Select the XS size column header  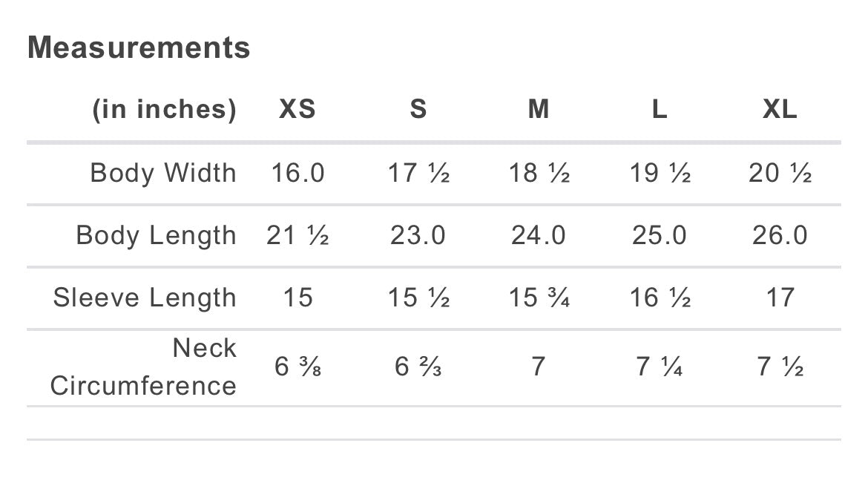click(x=297, y=110)
